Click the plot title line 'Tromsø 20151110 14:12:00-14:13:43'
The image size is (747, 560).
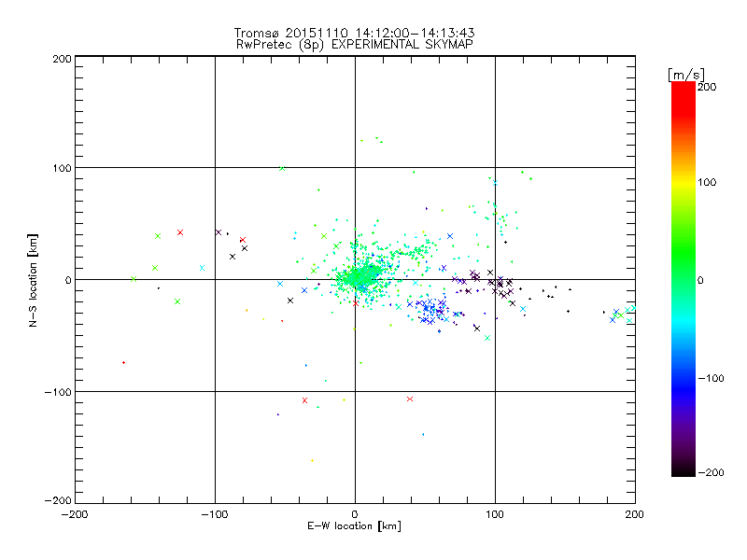(x=354, y=33)
